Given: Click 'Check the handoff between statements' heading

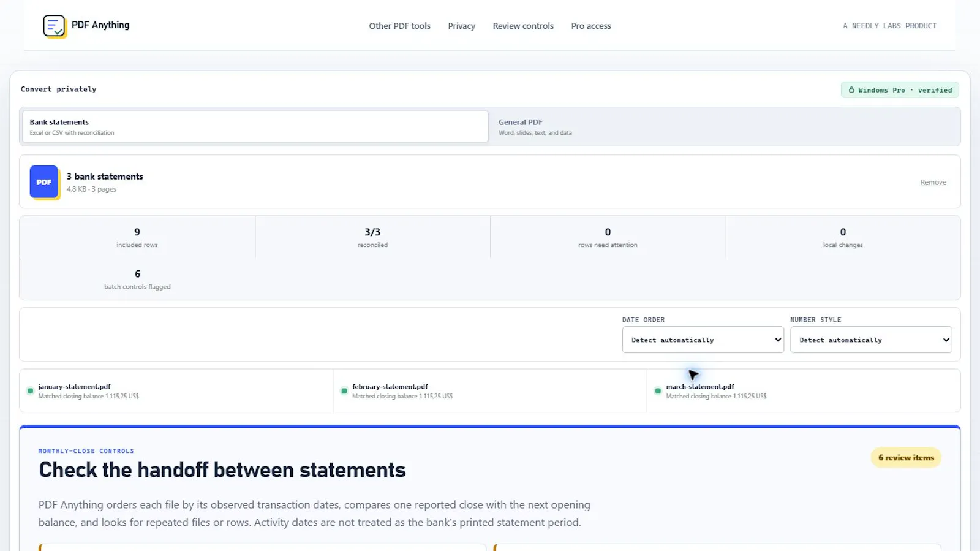Looking at the screenshot, I should click(x=222, y=470).
